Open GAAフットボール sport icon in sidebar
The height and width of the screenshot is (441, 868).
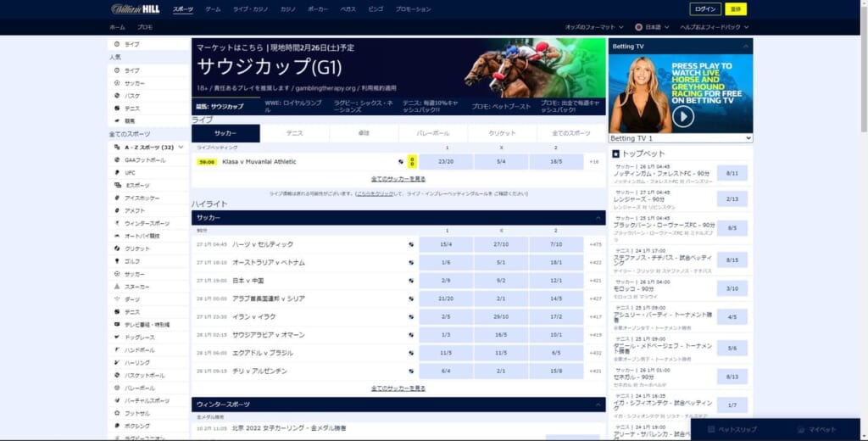[x=117, y=160]
